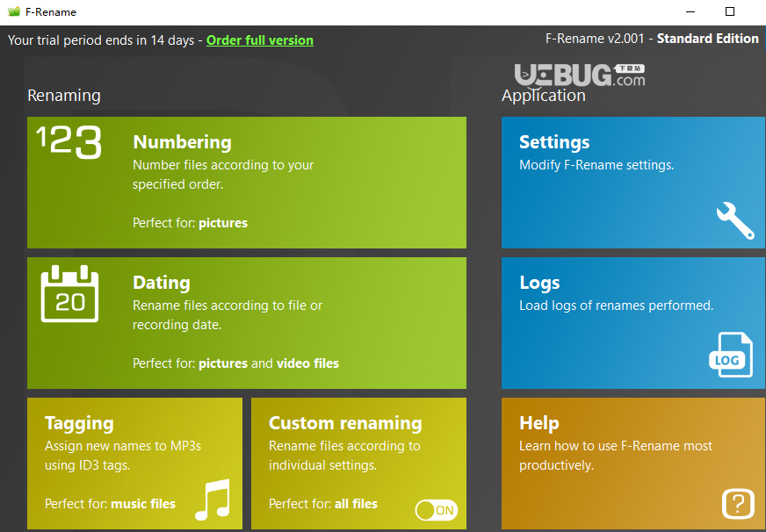Maximize the F-Rename window
766x532 pixels.
click(x=730, y=11)
